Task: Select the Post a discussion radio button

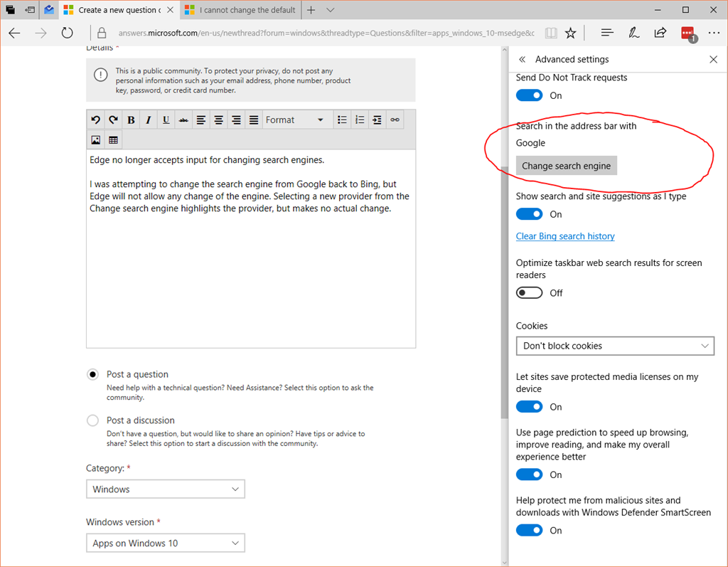Action: (93, 420)
